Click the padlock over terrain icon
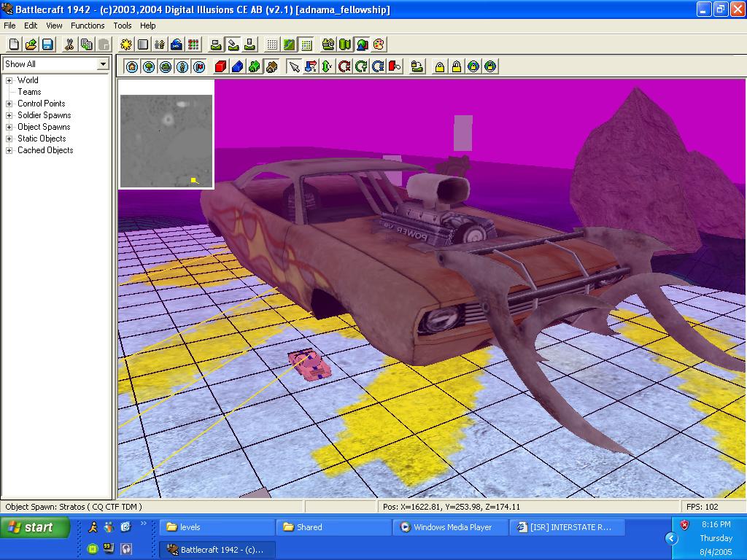Screen dimensions: 747x560 [417, 66]
